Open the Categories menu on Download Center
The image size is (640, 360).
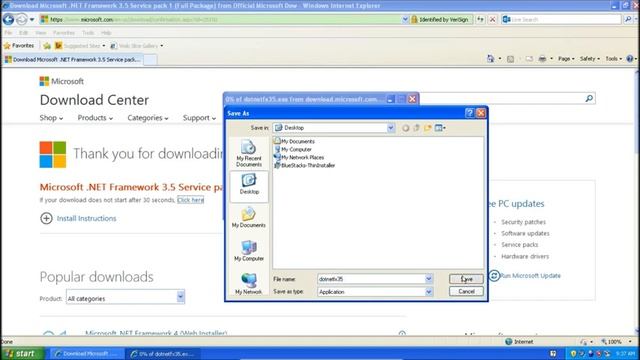[148, 118]
